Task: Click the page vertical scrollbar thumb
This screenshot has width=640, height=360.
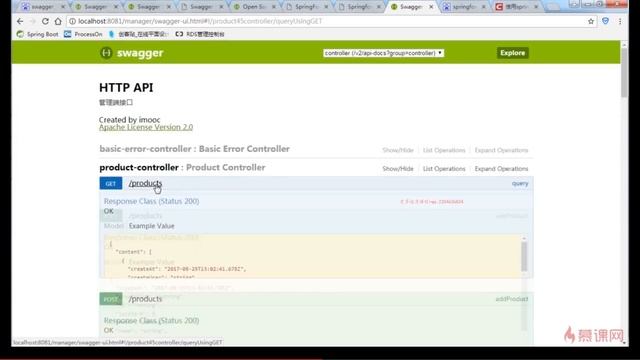Action: [x=624, y=73]
